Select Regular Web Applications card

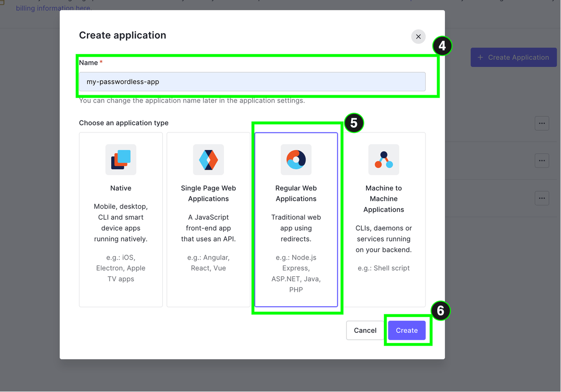(296, 220)
